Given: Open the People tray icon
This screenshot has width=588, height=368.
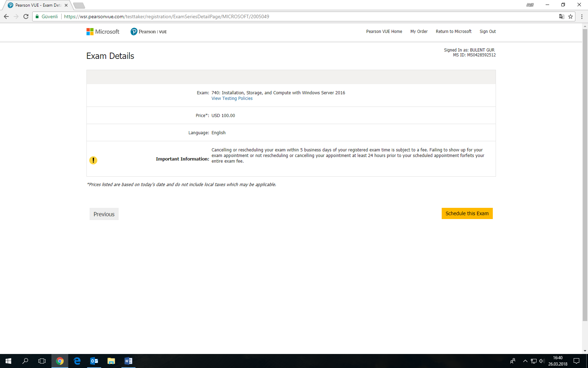Looking at the screenshot, I should 513,361.
